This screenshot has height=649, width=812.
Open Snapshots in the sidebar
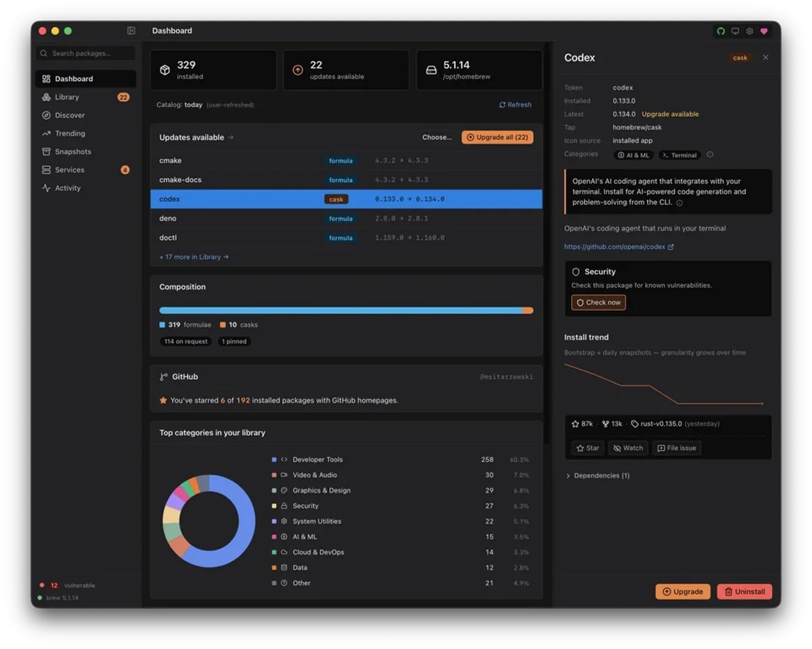click(x=85, y=152)
